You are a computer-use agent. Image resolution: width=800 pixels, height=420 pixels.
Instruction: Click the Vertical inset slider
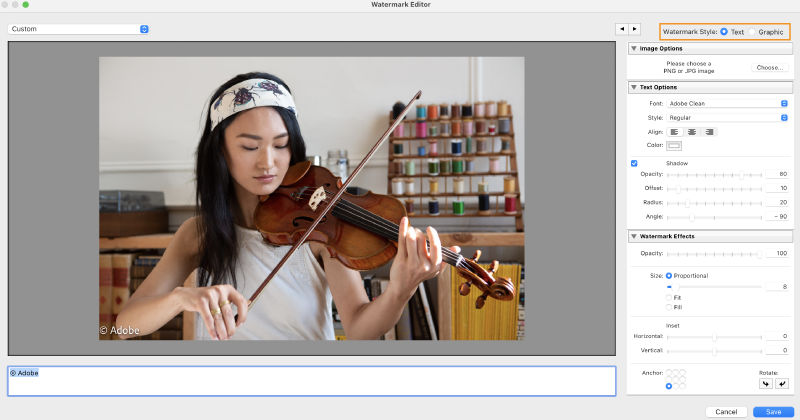click(x=714, y=351)
